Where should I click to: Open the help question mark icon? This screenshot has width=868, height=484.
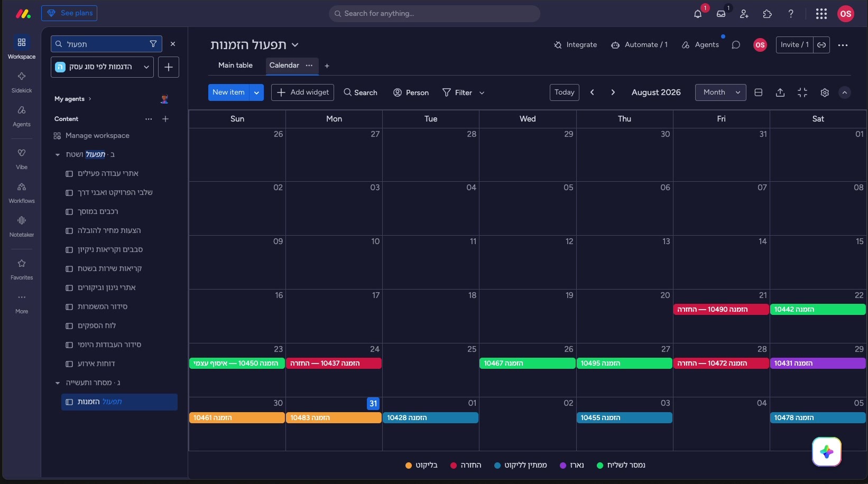(791, 14)
